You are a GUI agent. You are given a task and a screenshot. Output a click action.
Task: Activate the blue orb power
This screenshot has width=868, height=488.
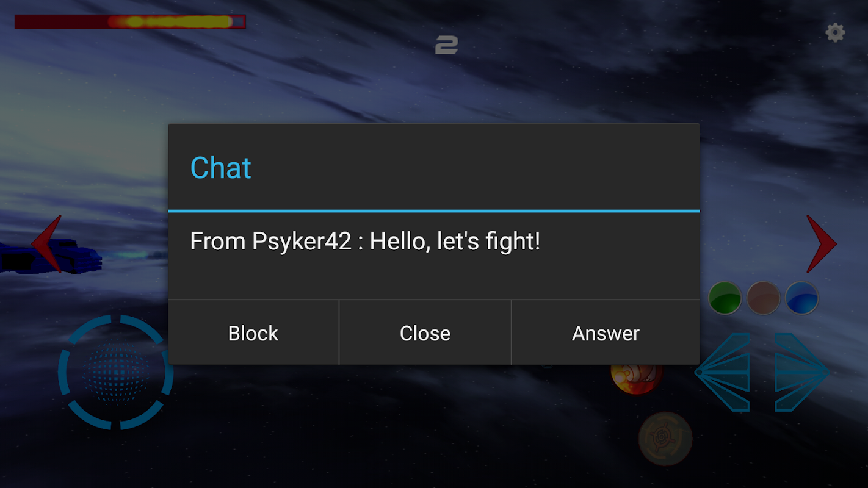pyautogui.click(x=801, y=298)
